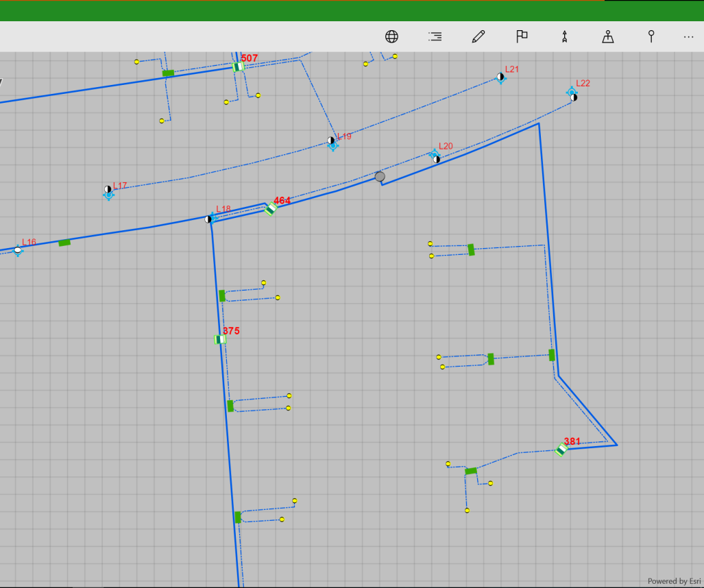This screenshot has width=704, height=588.
Task: Open the map location person icon
Action: click(608, 36)
